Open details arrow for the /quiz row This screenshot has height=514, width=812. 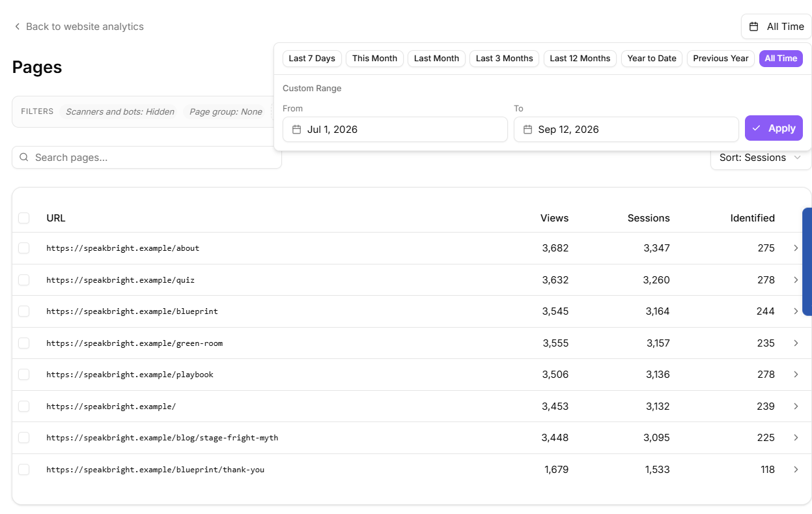(x=796, y=280)
